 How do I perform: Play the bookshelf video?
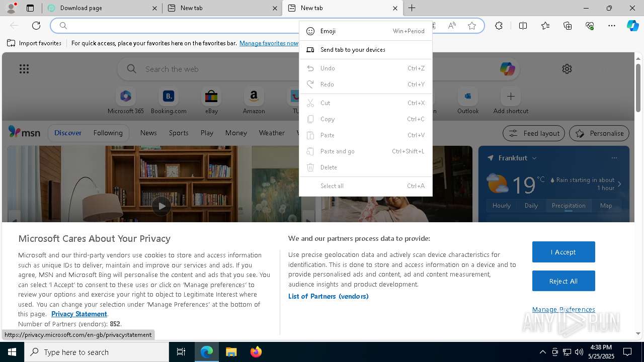point(161,206)
